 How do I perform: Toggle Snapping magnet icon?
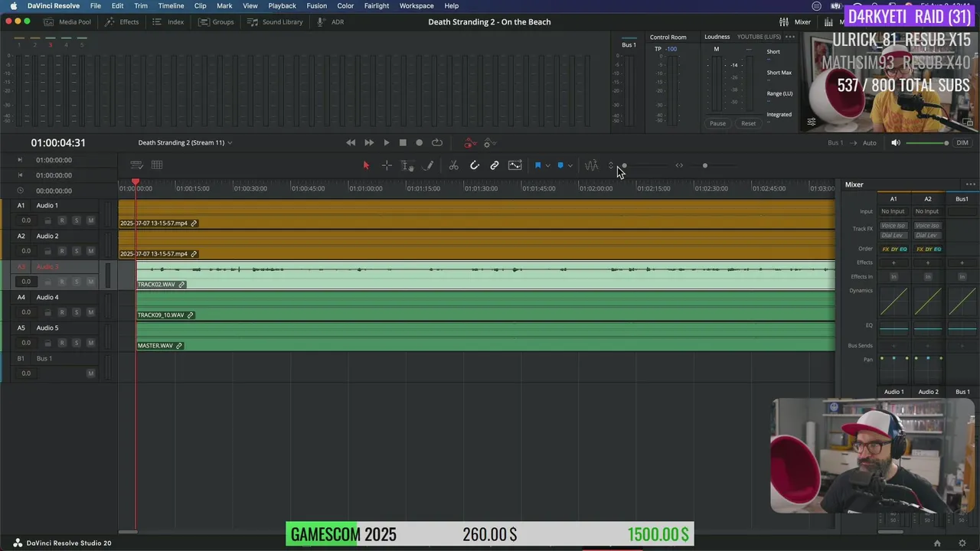475,165
